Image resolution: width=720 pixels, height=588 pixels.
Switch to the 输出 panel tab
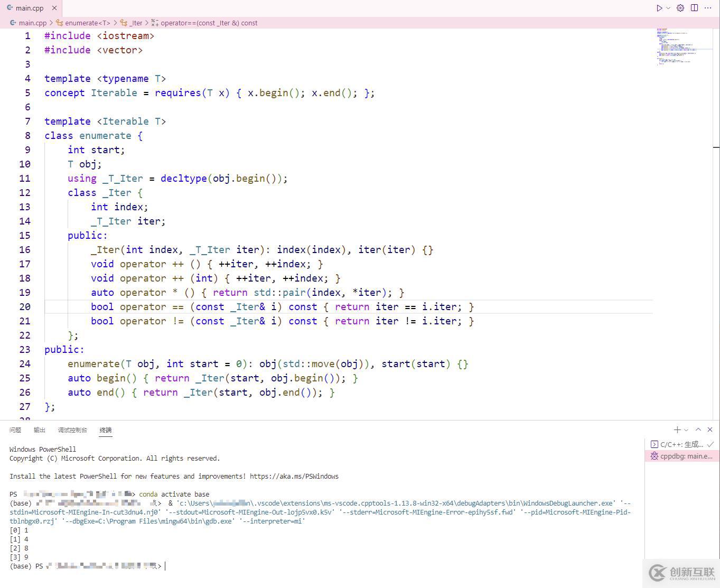pos(40,430)
